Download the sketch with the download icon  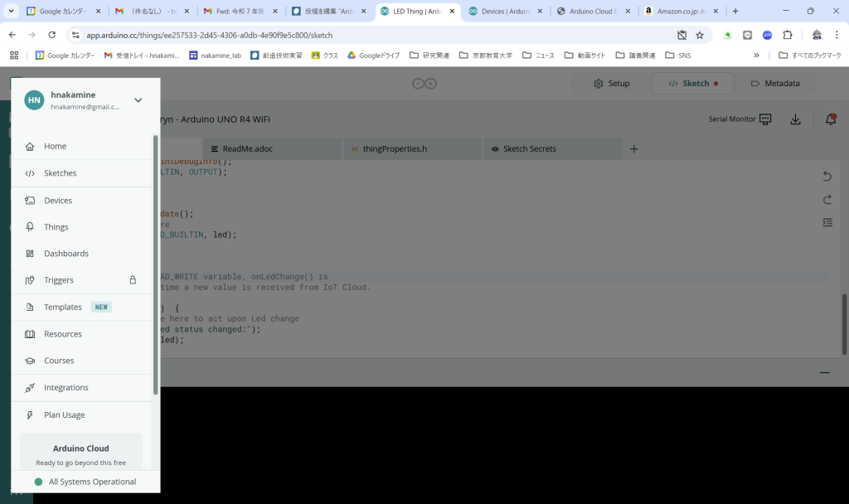795,119
